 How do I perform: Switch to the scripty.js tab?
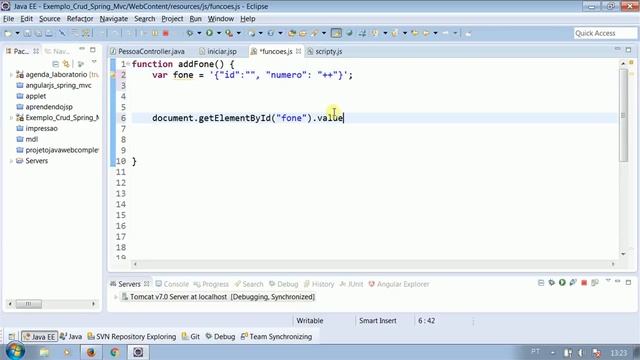click(325, 51)
